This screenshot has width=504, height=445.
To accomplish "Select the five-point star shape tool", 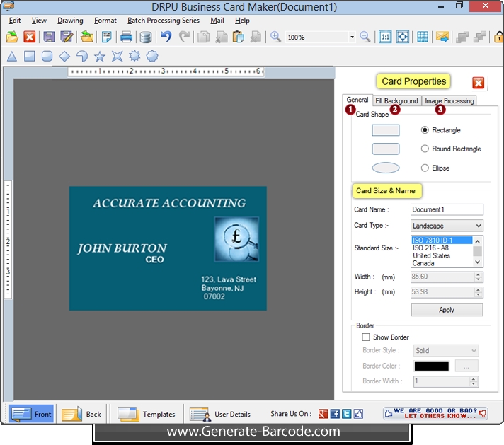I will click(100, 57).
